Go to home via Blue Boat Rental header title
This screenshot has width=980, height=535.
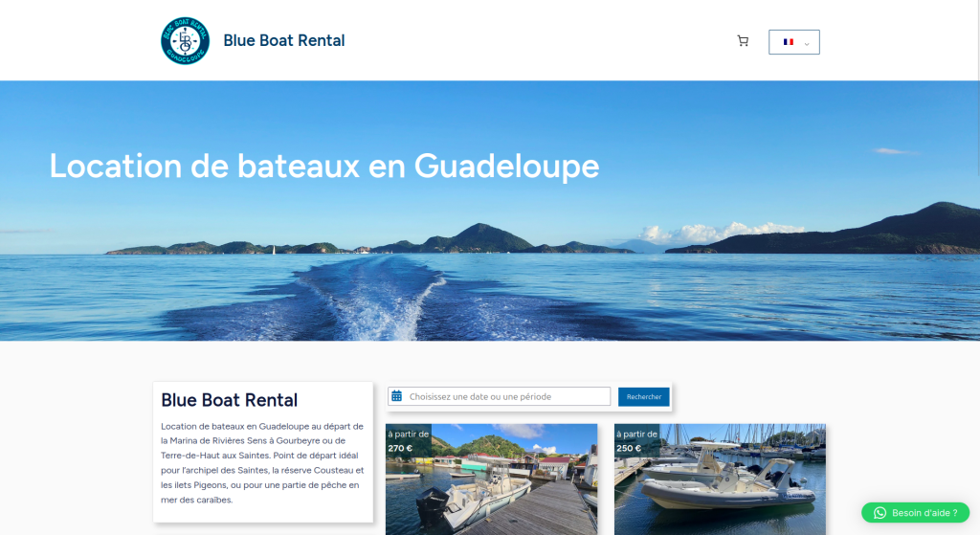tap(283, 40)
